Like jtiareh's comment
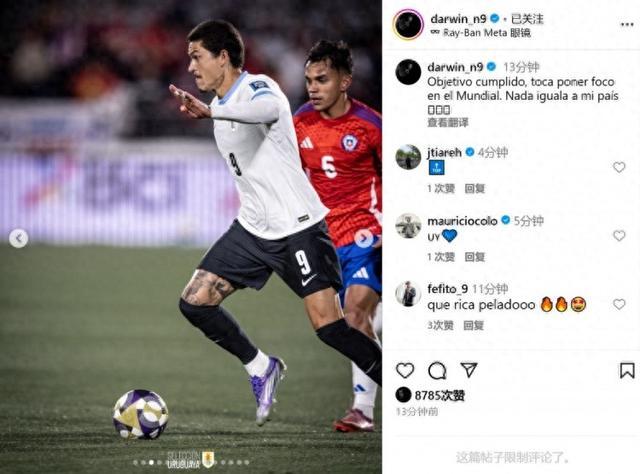 [619, 167]
